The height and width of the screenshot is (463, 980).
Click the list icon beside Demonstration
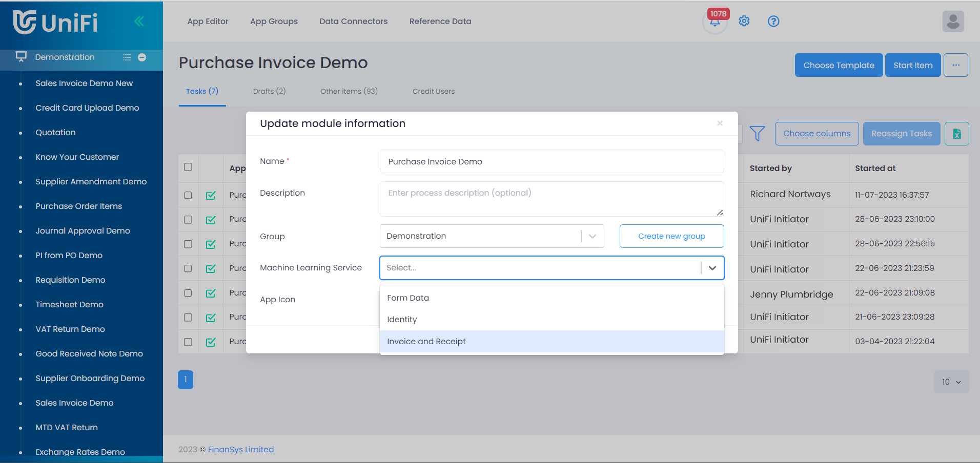coord(127,57)
